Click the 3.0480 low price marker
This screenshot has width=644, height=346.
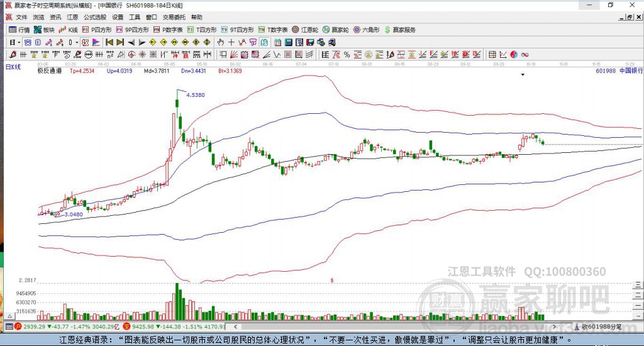coord(74,215)
